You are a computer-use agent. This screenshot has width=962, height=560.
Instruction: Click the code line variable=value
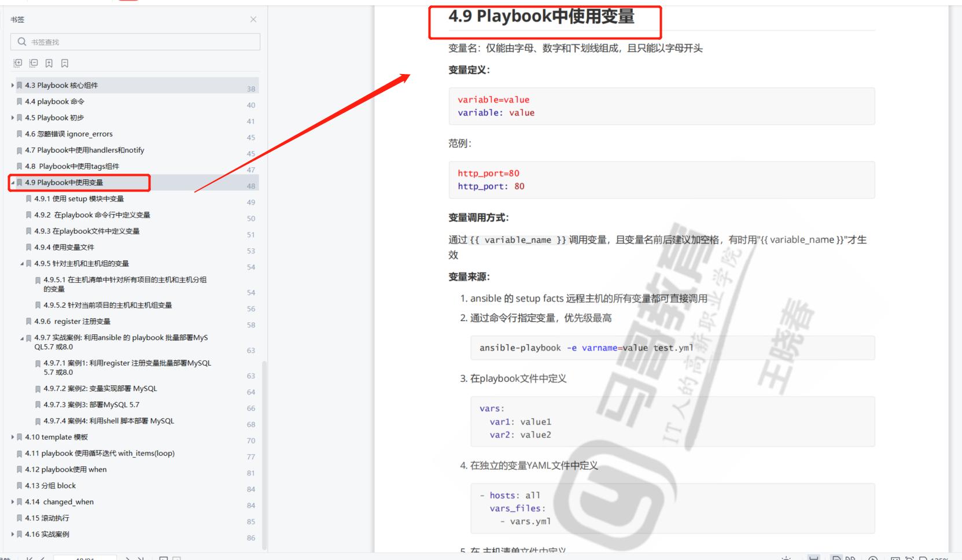tap(493, 100)
